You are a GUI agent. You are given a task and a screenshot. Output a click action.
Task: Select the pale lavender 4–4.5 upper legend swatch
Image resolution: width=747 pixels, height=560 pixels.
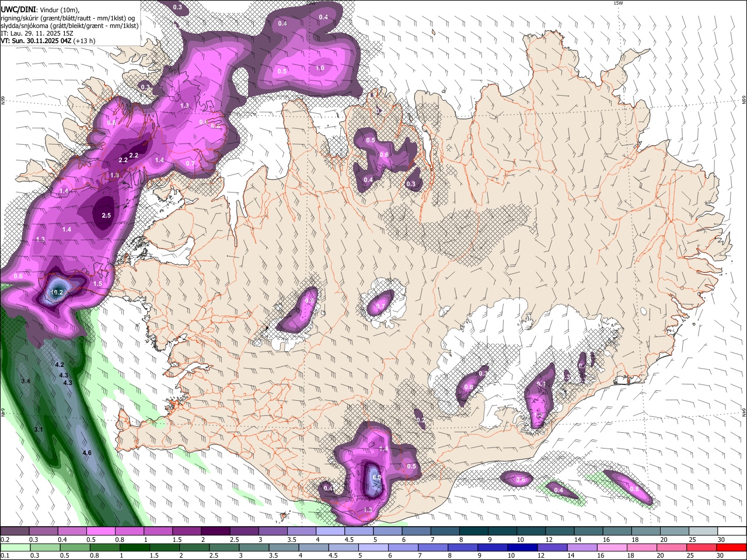[x=329, y=531]
